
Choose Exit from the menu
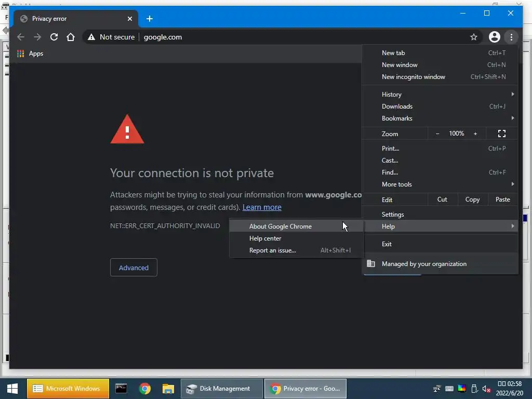coord(440,244)
